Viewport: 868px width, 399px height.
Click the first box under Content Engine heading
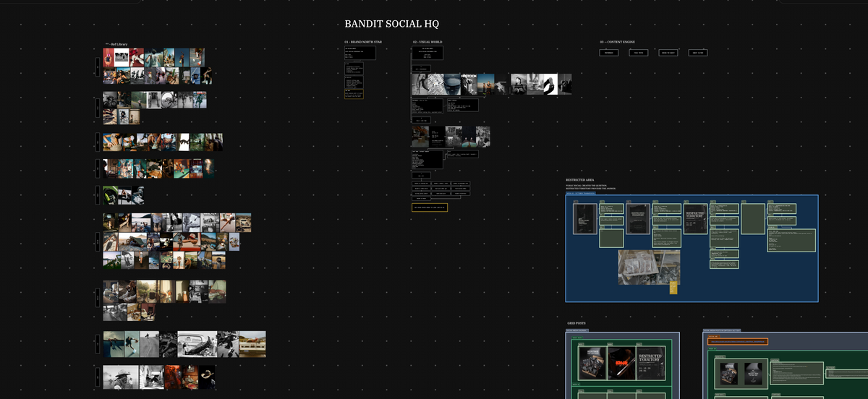point(608,53)
